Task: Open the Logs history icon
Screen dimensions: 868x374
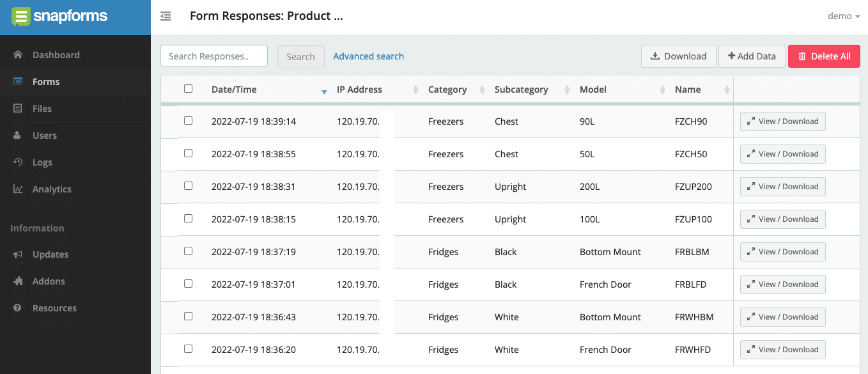Action: [19, 162]
